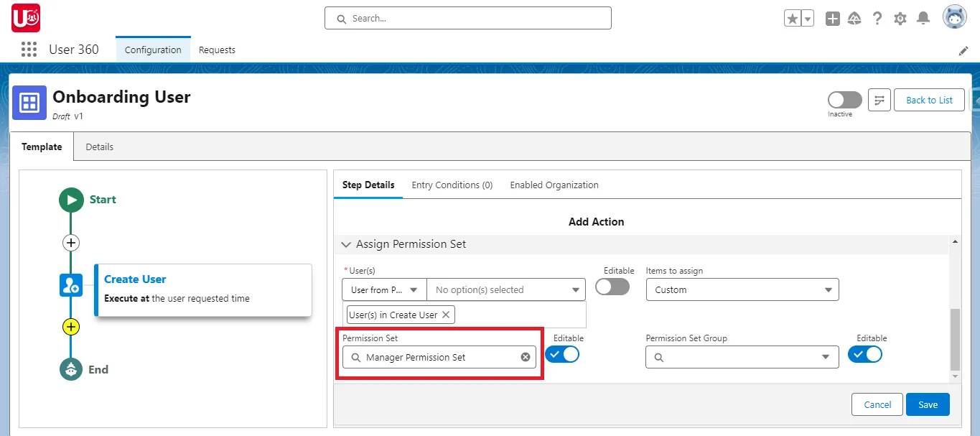Screen dimensions: 980x436
Task: Click the plus icon below the Start node
Action: [x=70, y=243]
